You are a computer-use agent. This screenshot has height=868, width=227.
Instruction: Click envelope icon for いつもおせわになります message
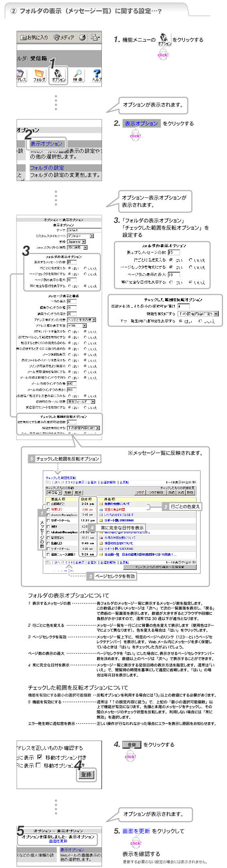[x=101, y=515]
